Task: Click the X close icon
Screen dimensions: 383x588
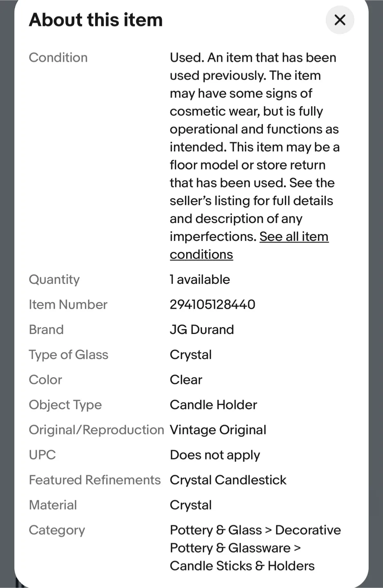Action: 340,20
